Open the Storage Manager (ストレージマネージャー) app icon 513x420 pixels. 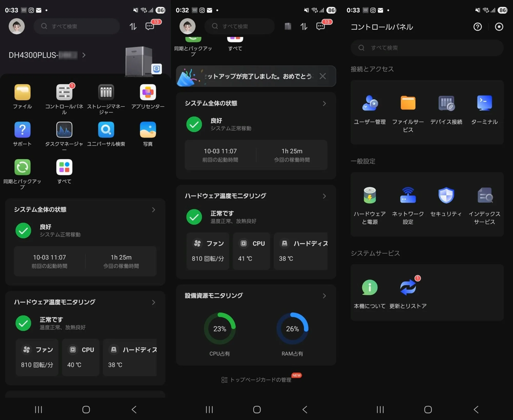coord(106,92)
